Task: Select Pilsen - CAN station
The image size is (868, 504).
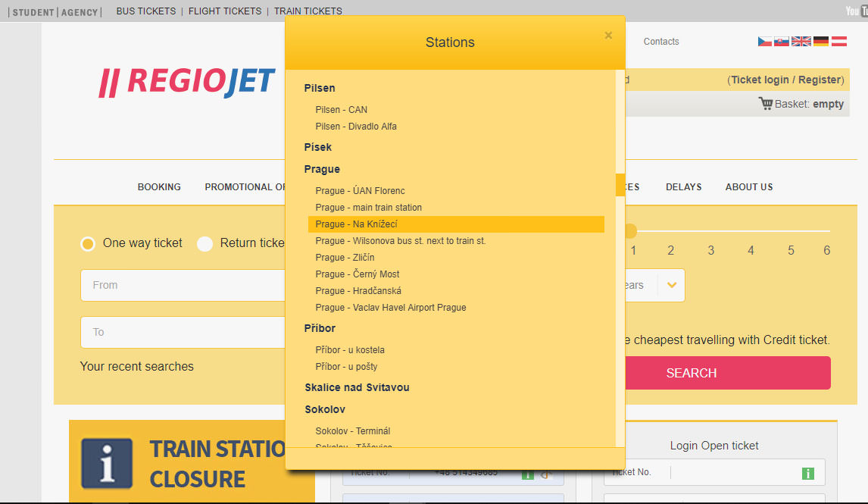Action: pos(342,110)
